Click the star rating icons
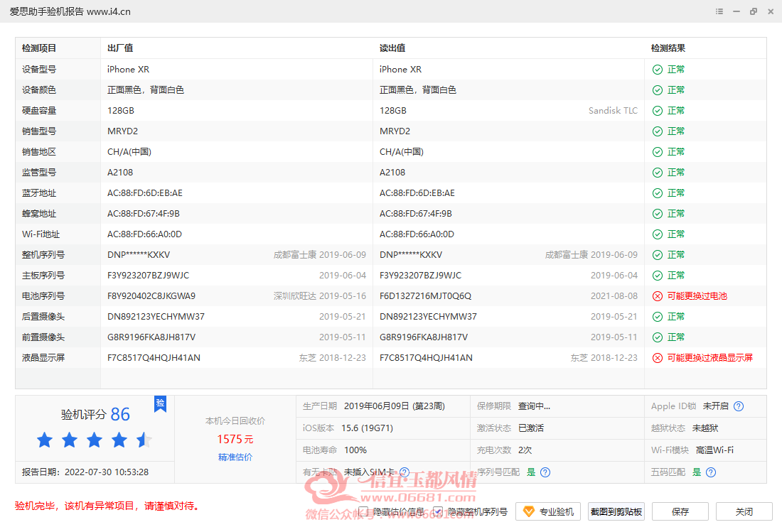 pyautogui.click(x=95, y=440)
